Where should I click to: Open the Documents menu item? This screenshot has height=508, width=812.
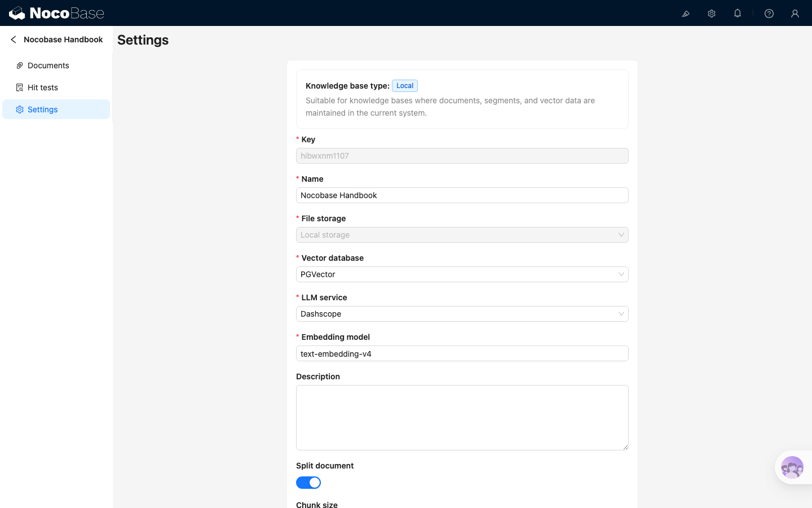(56, 65)
